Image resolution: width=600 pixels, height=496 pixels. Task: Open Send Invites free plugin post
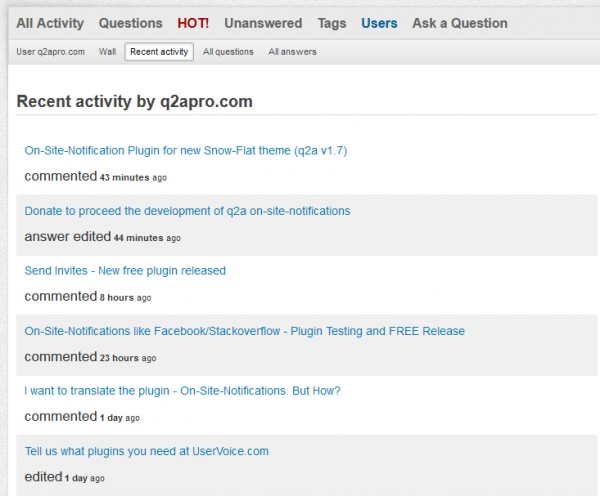coord(125,271)
